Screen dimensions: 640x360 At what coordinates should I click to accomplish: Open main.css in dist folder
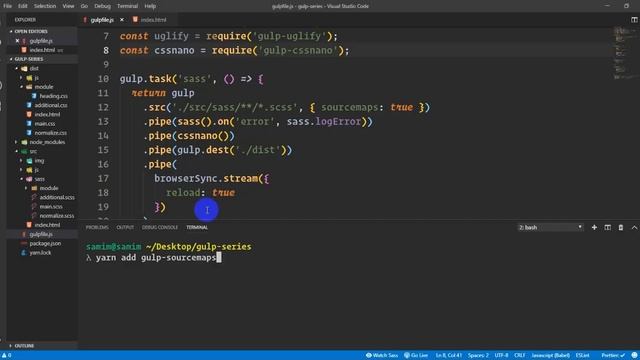45,124
